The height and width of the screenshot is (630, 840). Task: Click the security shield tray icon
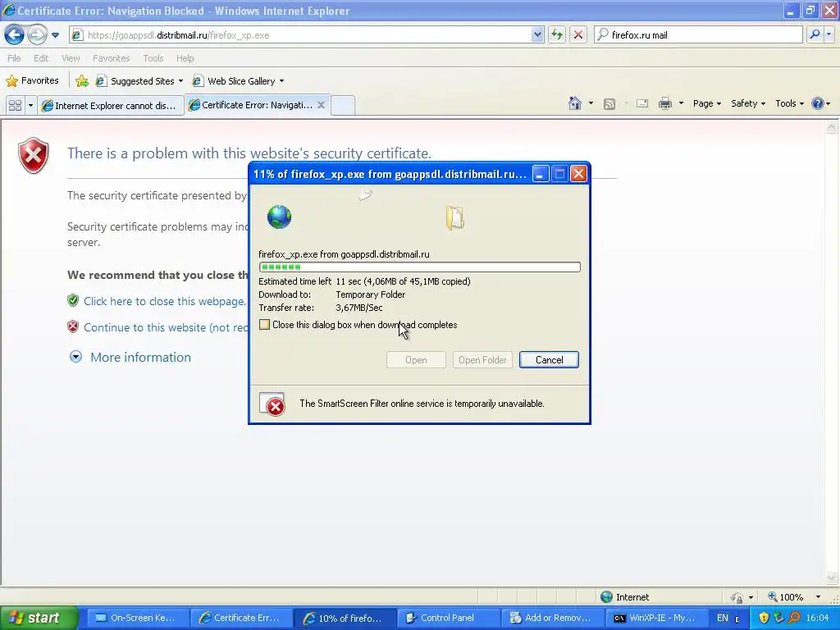coord(764,618)
